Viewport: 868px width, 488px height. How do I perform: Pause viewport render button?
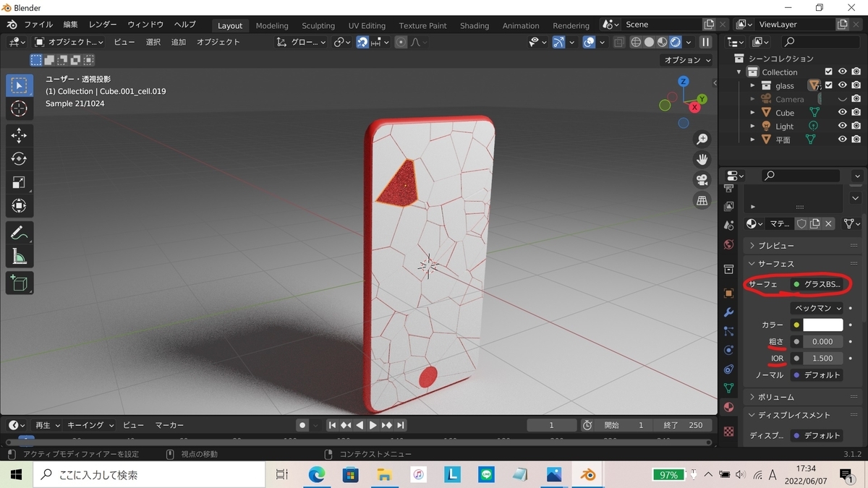tap(705, 42)
